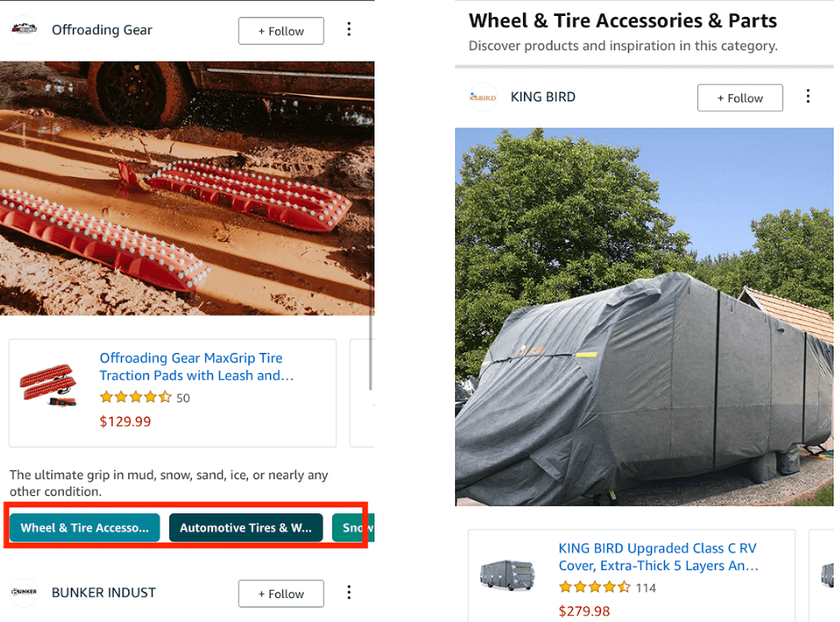Follow the Offroading Gear brand

(x=281, y=31)
